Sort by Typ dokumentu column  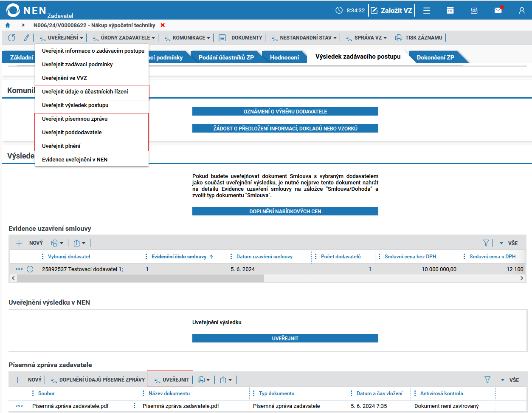tap(276, 393)
